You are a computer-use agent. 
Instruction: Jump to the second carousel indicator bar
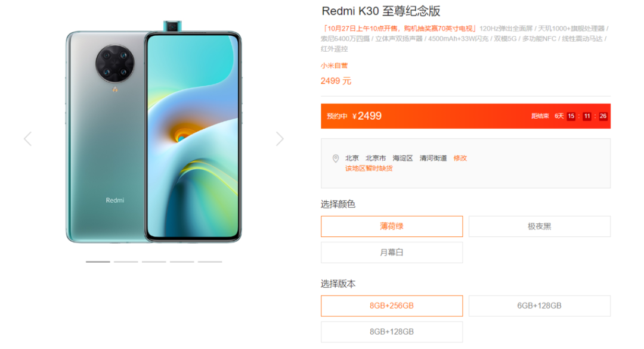click(126, 261)
